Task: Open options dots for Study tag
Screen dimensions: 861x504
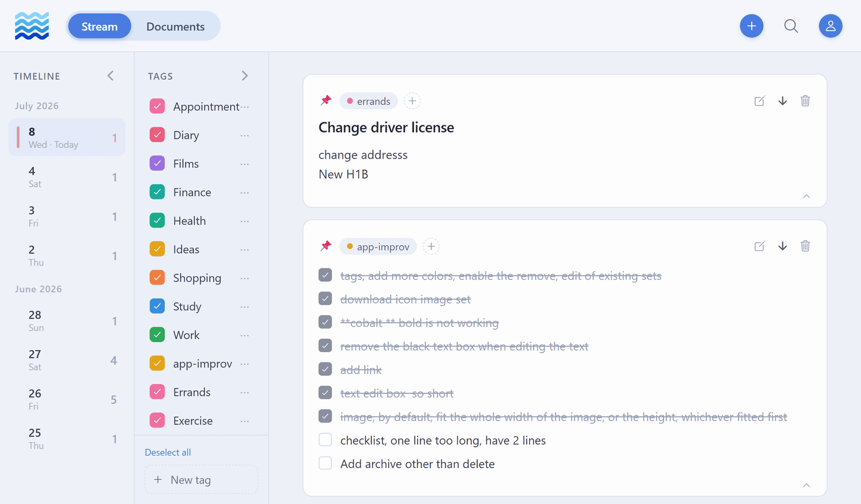Action: point(245,307)
